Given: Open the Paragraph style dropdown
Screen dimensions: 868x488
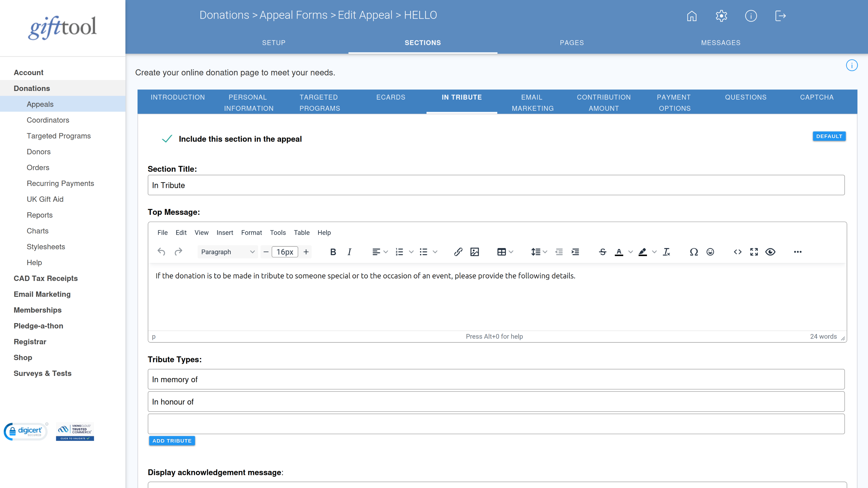Looking at the screenshot, I should click(228, 252).
